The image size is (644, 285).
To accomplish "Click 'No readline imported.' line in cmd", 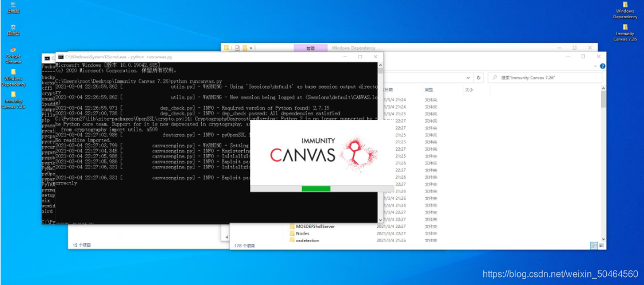I will tap(83, 140).
